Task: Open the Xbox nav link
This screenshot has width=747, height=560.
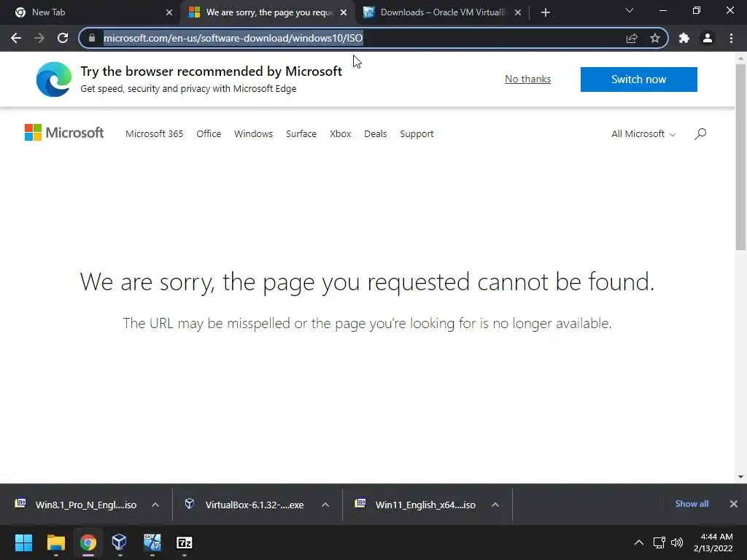Action: [x=340, y=134]
